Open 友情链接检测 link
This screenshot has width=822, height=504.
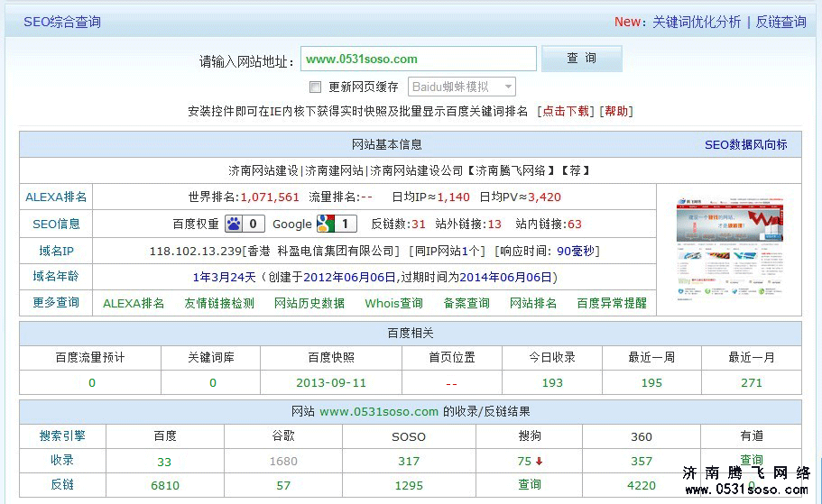219,303
